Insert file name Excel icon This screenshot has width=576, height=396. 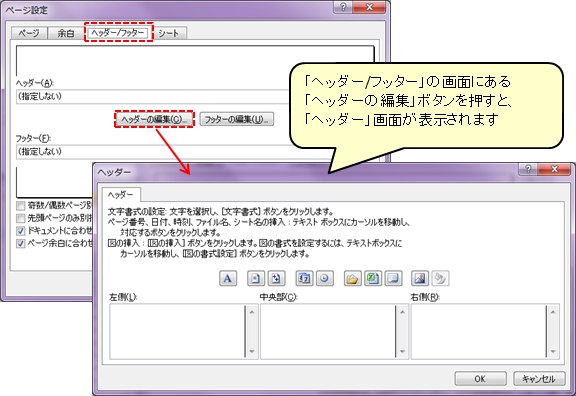pyautogui.click(x=373, y=278)
